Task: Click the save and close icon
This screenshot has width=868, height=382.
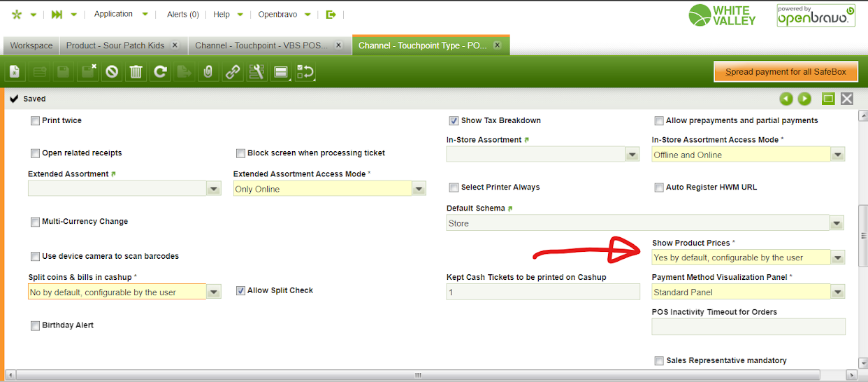Action: tap(88, 71)
